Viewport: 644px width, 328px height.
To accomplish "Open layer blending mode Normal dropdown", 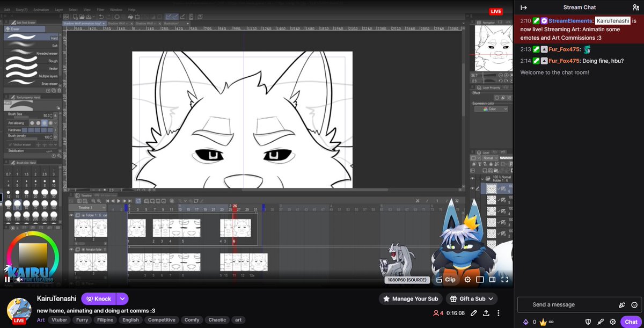I will point(491,158).
